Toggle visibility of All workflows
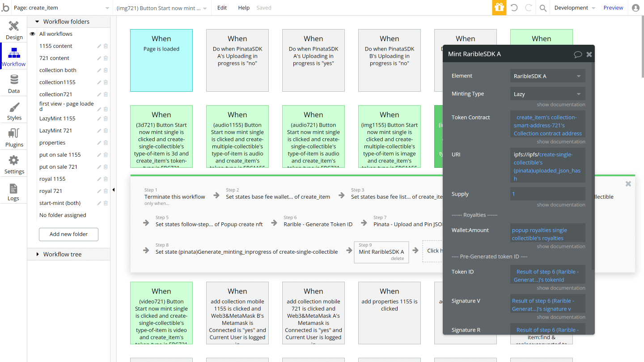Image resolution: width=644 pixels, height=362 pixels. 32,34
